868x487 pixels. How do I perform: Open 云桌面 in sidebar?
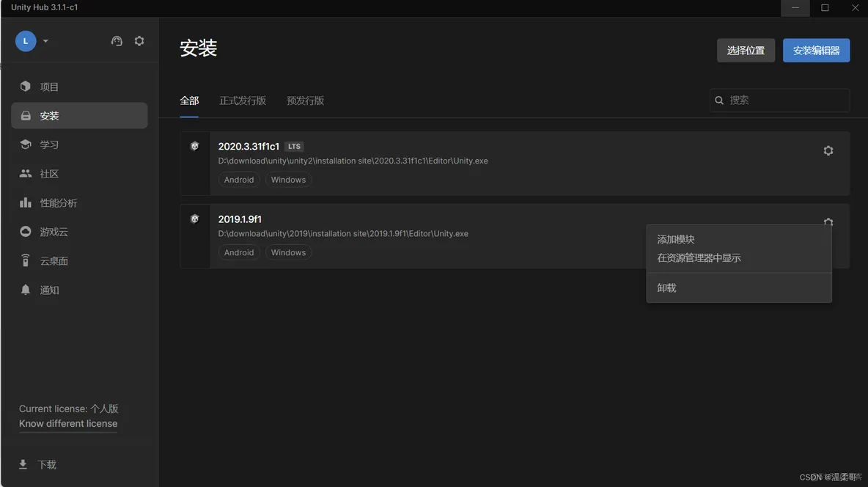click(x=79, y=260)
